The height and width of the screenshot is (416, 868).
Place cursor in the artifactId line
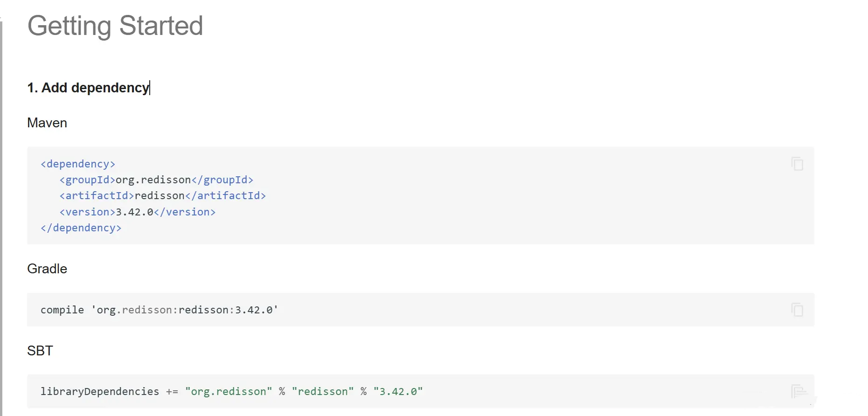point(162,196)
